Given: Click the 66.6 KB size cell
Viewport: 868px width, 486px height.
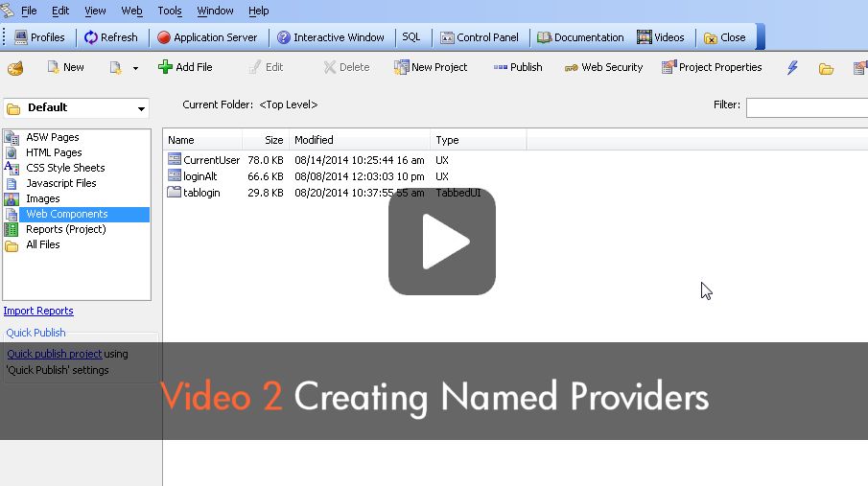Looking at the screenshot, I should (265, 176).
